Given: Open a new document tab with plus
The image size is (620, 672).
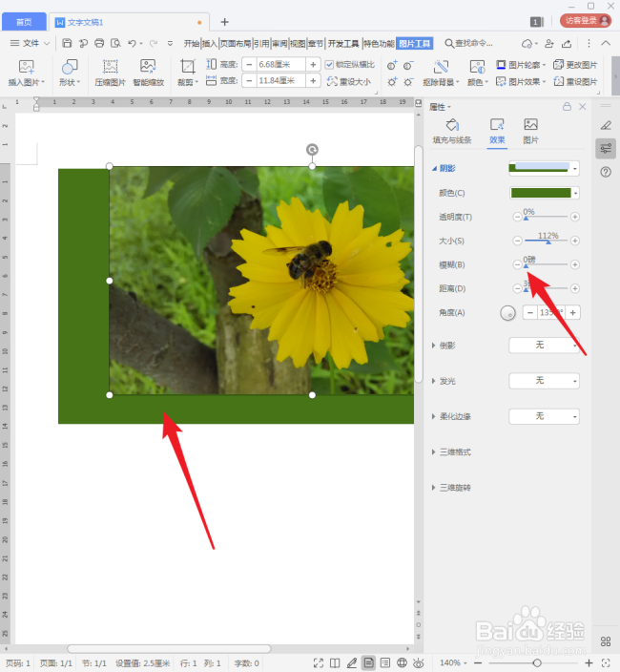Looking at the screenshot, I should [x=224, y=22].
